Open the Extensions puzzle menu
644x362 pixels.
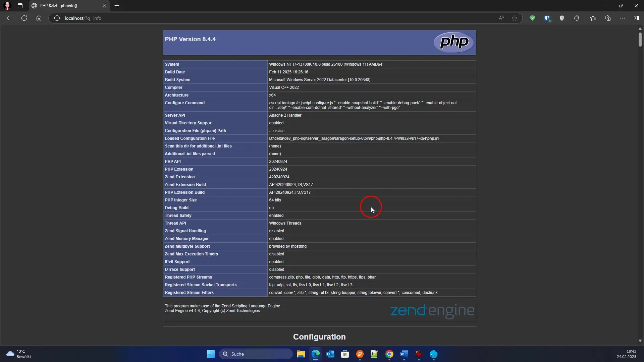[x=577, y=18]
